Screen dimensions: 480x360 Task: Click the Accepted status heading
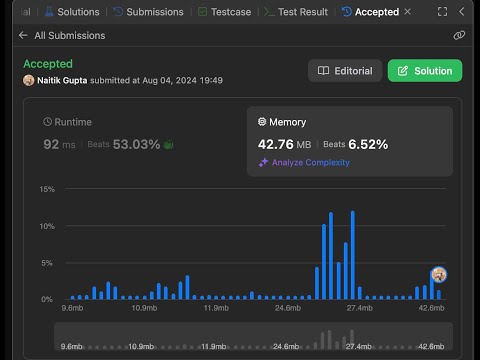pos(48,64)
